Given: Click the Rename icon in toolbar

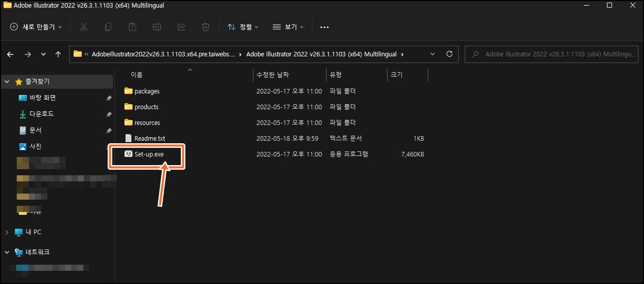Looking at the screenshot, I should point(157,27).
